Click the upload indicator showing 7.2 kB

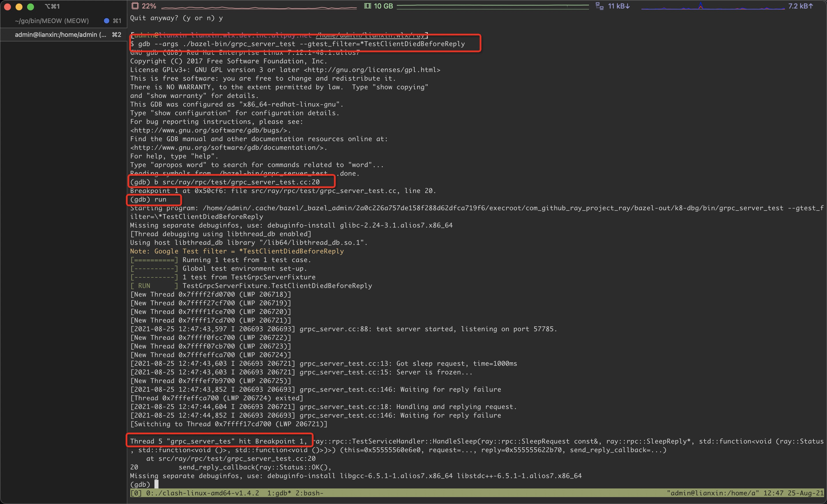click(x=801, y=6)
